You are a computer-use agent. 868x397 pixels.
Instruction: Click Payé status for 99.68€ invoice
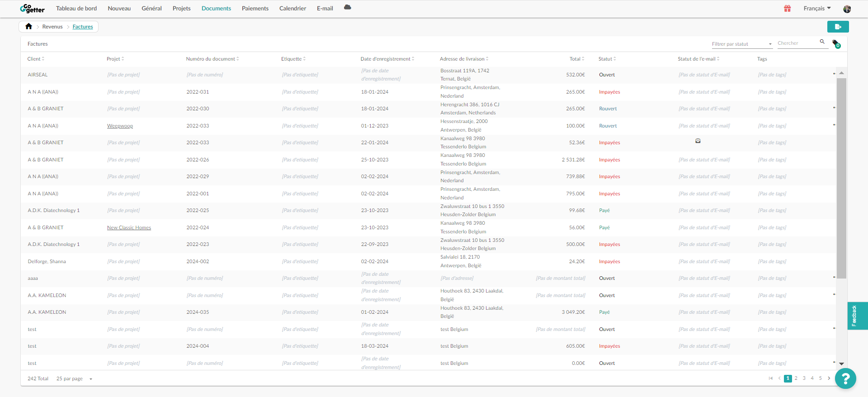coord(604,210)
